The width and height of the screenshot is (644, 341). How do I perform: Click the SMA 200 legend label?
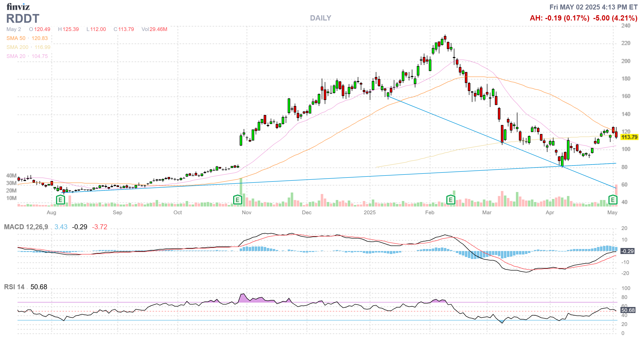click(x=17, y=47)
